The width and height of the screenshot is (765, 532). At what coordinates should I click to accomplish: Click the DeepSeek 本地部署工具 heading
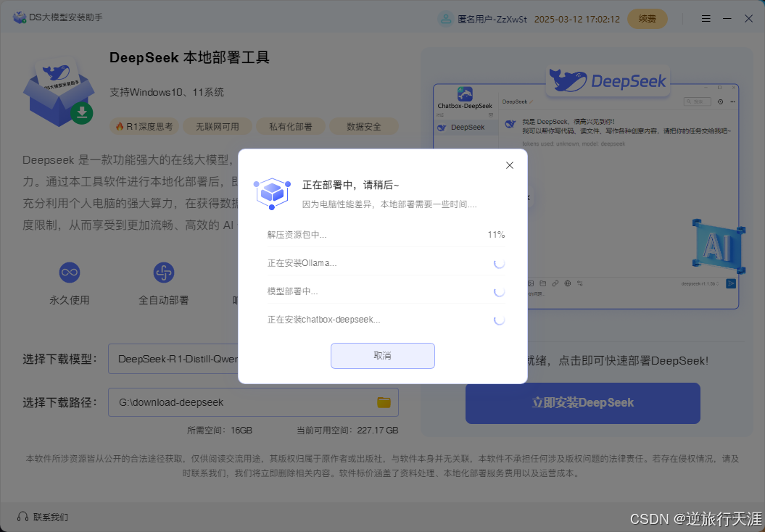click(x=189, y=57)
